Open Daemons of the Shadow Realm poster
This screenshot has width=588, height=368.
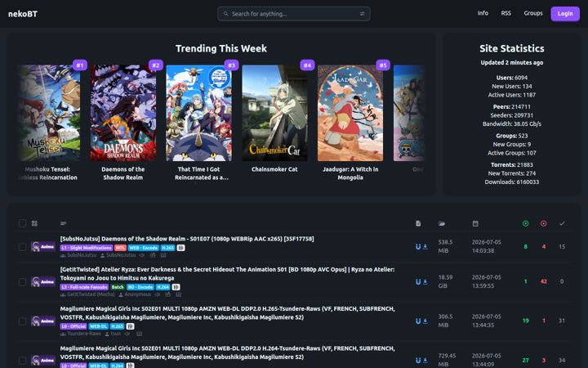pyautogui.click(x=123, y=113)
